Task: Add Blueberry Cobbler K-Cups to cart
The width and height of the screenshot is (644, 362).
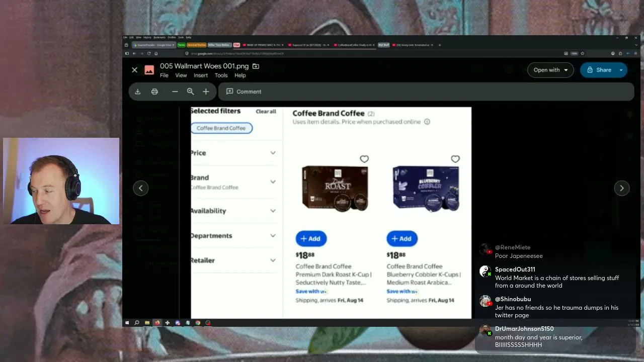Action: [x=402, y=239]
